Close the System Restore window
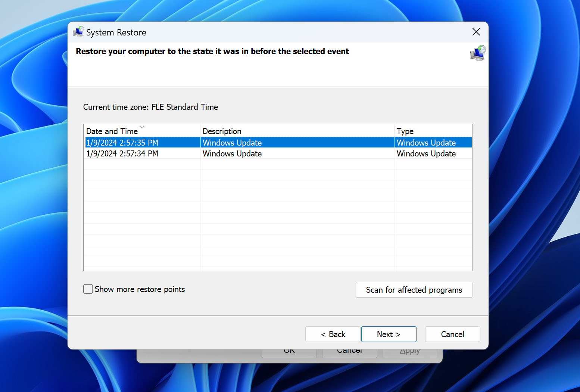 click(476, 32)
